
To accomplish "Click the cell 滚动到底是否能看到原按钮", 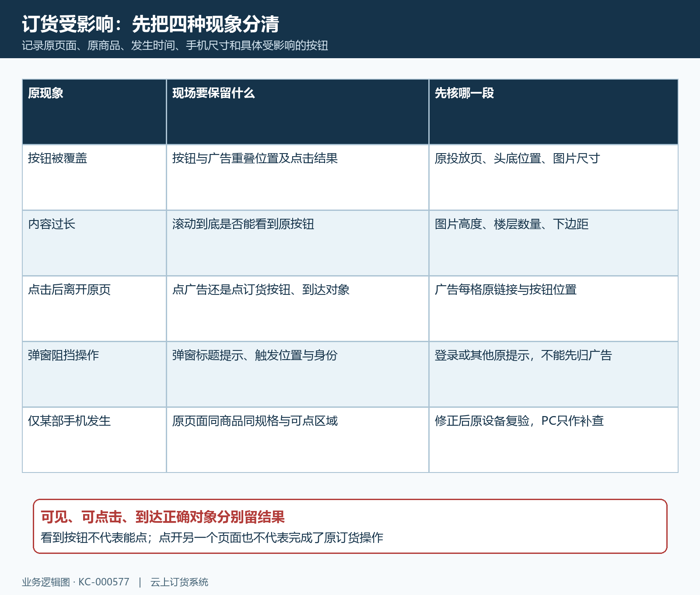I will (297, 243).
